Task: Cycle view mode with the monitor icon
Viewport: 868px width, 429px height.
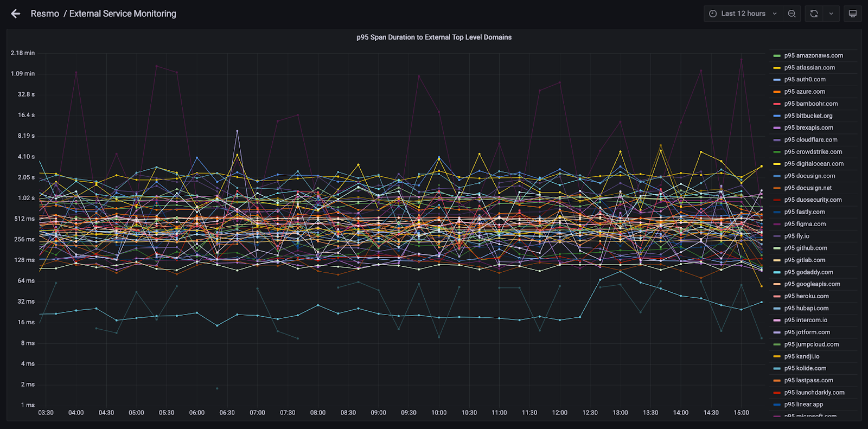Action: pyautogui.click(x=852, y=14)
